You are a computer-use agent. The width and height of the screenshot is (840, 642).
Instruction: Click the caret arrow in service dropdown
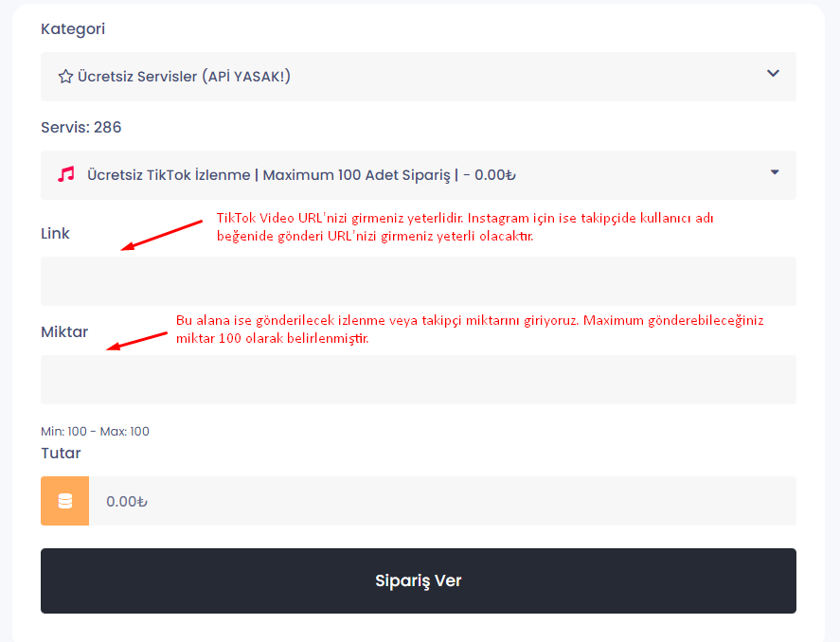[x=775, y=172]
